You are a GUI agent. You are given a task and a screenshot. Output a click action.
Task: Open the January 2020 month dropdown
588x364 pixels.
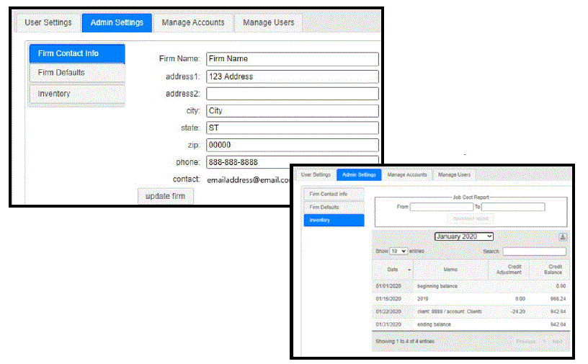pyautogui.click(x=464, y=236)
